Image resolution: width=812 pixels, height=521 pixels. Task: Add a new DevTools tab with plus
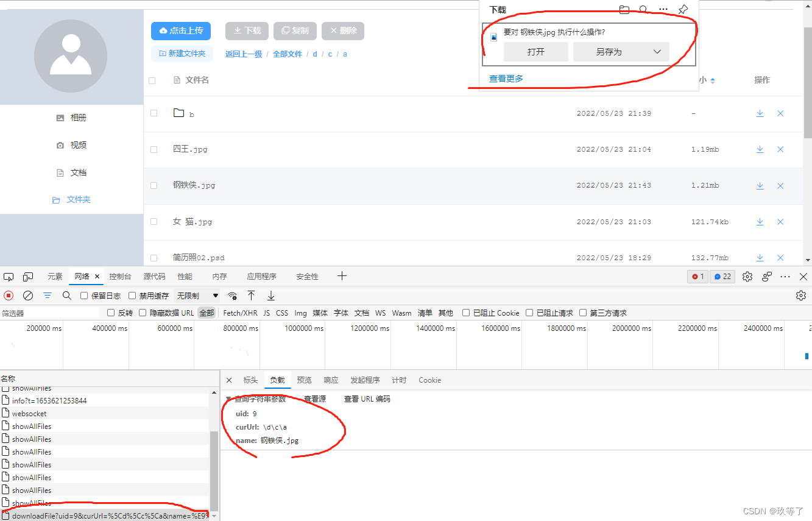point(342,276)
